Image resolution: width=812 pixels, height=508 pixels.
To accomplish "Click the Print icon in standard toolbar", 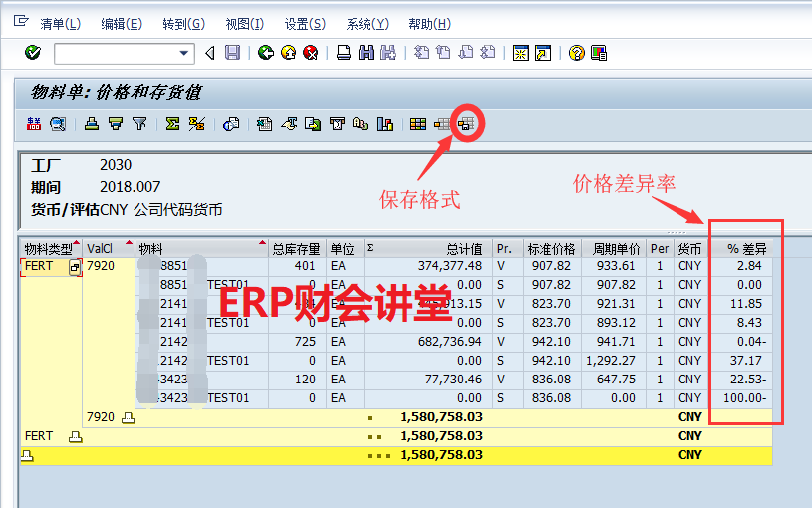I will 343,53.
